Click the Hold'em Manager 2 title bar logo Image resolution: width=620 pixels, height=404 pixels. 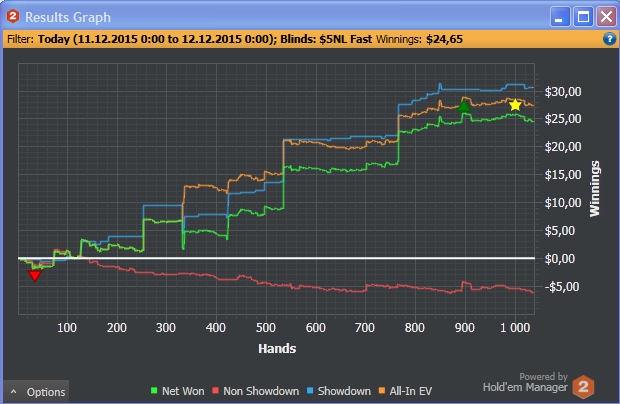click(x=13, y=17)
